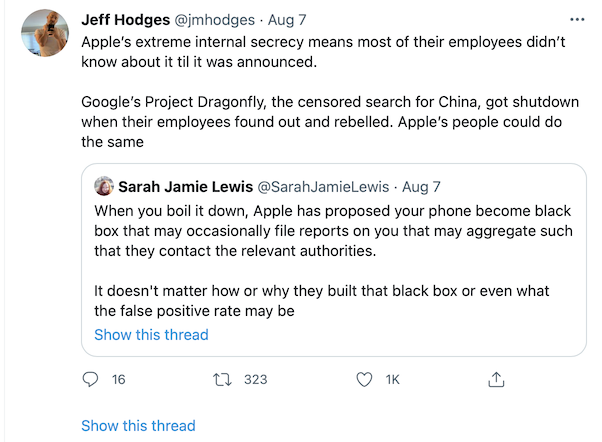Viewport: 602px width, 442px height.
Task: Click the retweet arrows icon
Action: 224,380
